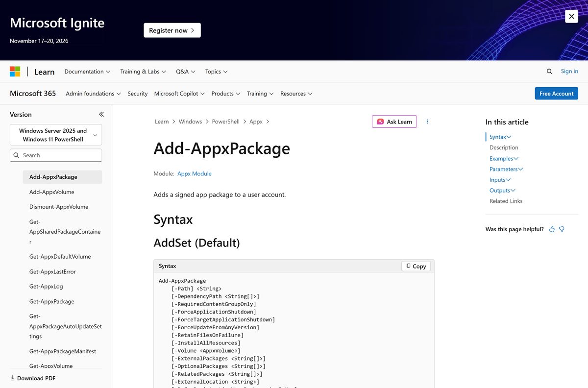
Task: Open Get-AppxPackage in sidebar
Action: click(52, 301)
